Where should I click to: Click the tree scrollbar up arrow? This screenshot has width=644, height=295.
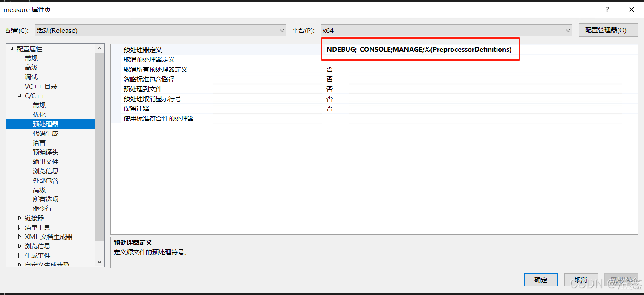(x=100, y=49)
